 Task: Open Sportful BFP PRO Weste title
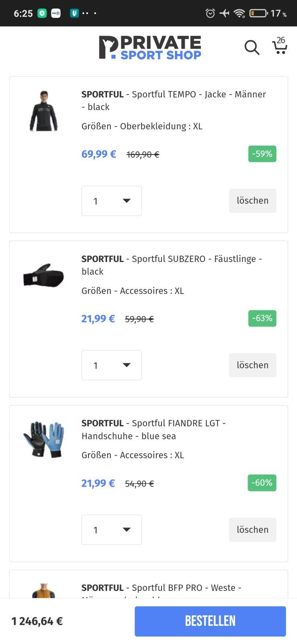pos(161,588)
